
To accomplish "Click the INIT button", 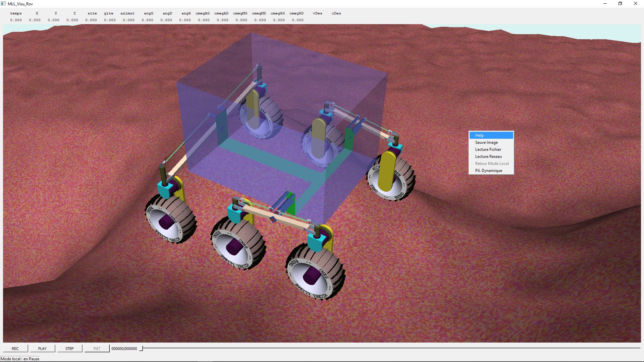I will (97, 349).
